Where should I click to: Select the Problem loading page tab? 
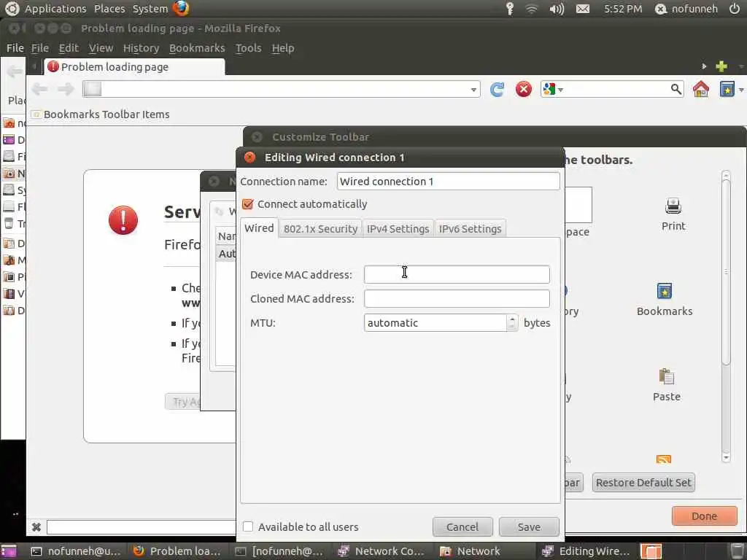(134, 67)
